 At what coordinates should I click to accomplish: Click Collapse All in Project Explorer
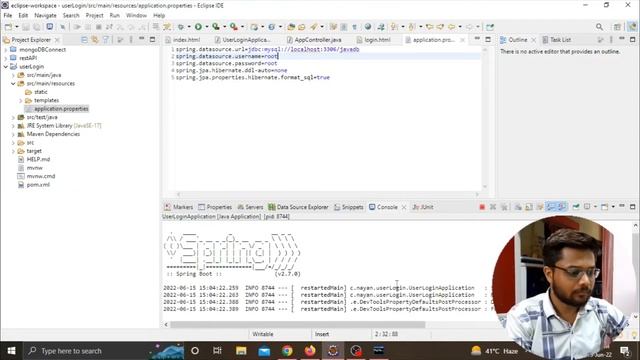pyautogui.click(x=84, y=40)
